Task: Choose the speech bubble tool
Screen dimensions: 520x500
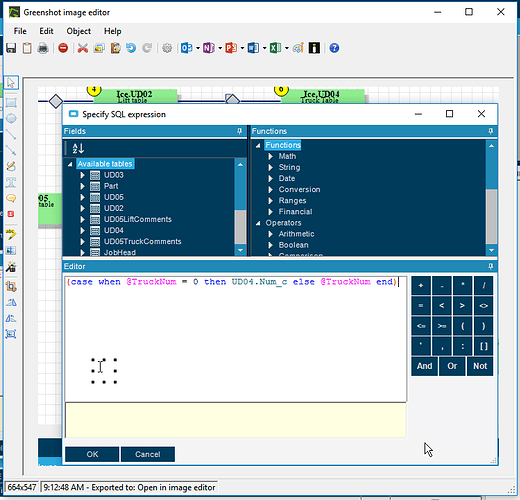Action: tap(11, 198)
